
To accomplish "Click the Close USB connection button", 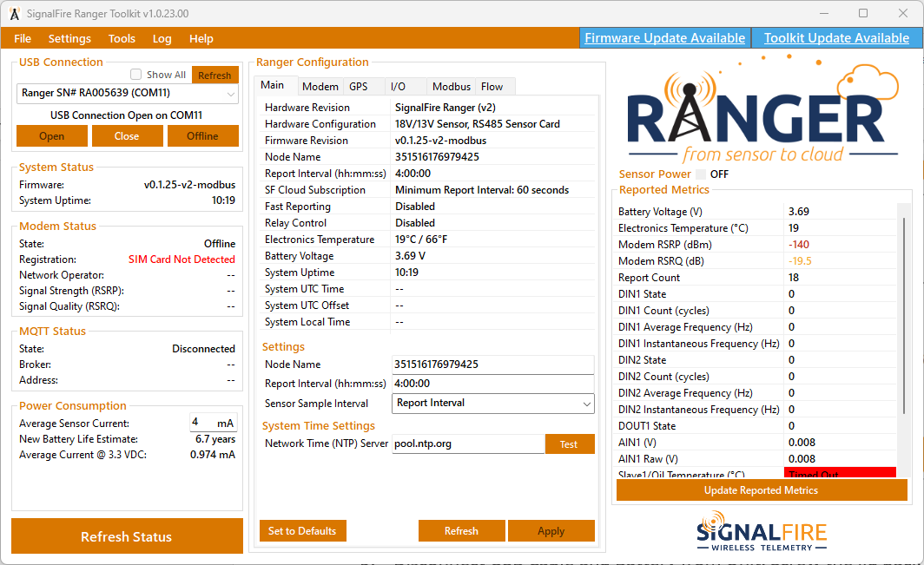I will click(x=127, y=136).
